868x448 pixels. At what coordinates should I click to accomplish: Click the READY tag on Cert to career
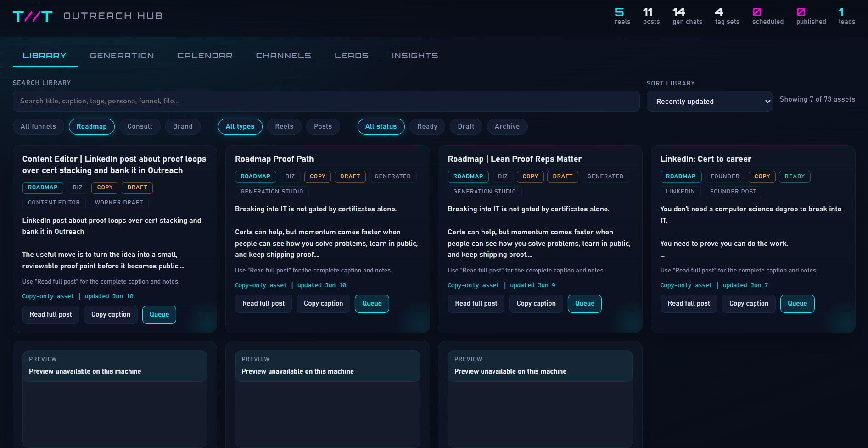coord(795,176)
